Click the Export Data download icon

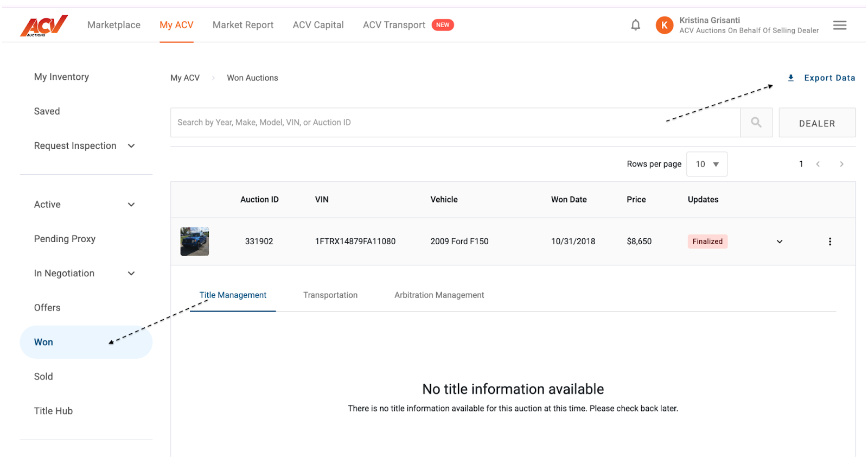(x=791, y=78)
